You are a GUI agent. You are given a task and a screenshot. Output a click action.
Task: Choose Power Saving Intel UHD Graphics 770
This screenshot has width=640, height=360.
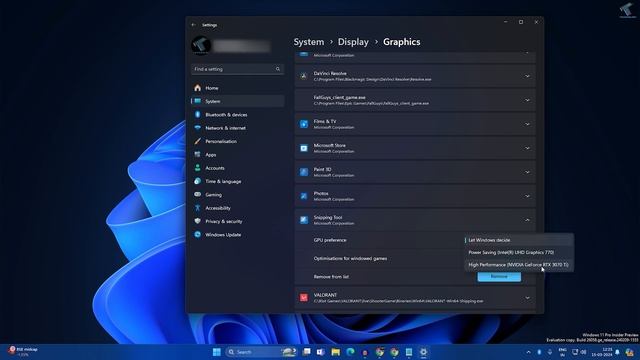(518, 252)
